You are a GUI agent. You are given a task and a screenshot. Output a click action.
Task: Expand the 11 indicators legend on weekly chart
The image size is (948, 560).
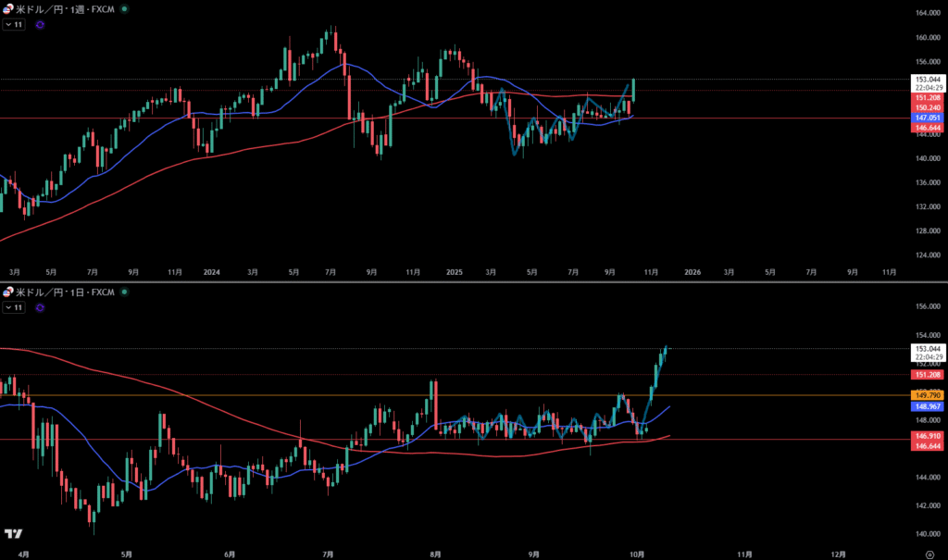(14, 25)
